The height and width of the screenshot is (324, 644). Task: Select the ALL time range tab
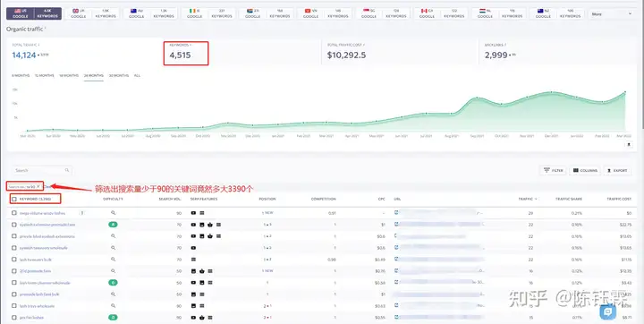[137, 76]
